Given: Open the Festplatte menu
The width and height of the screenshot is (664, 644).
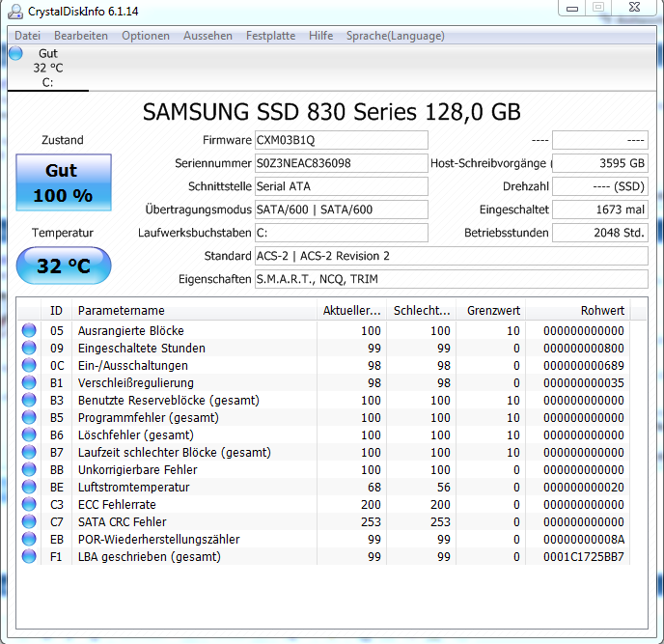Looking at the screenshot, I should (x=270, y=36).
